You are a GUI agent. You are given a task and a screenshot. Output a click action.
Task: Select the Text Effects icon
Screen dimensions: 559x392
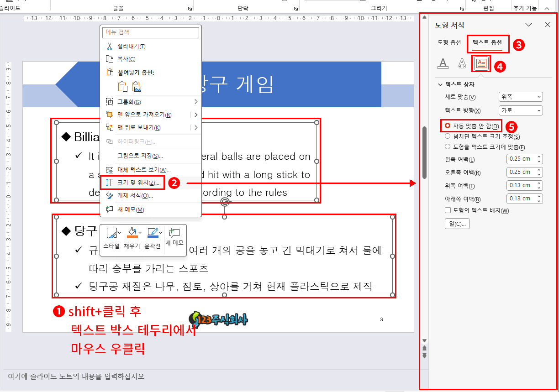coord(462,63)
